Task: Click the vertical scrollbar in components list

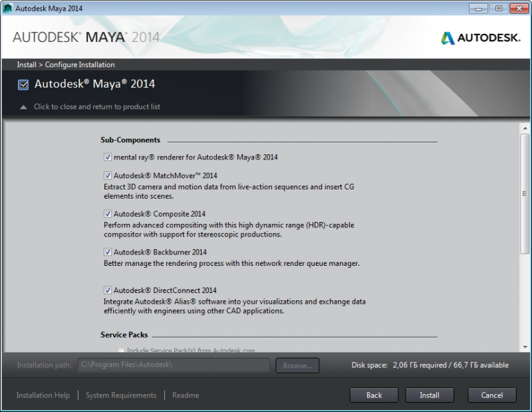Action: tap(524, 193)
